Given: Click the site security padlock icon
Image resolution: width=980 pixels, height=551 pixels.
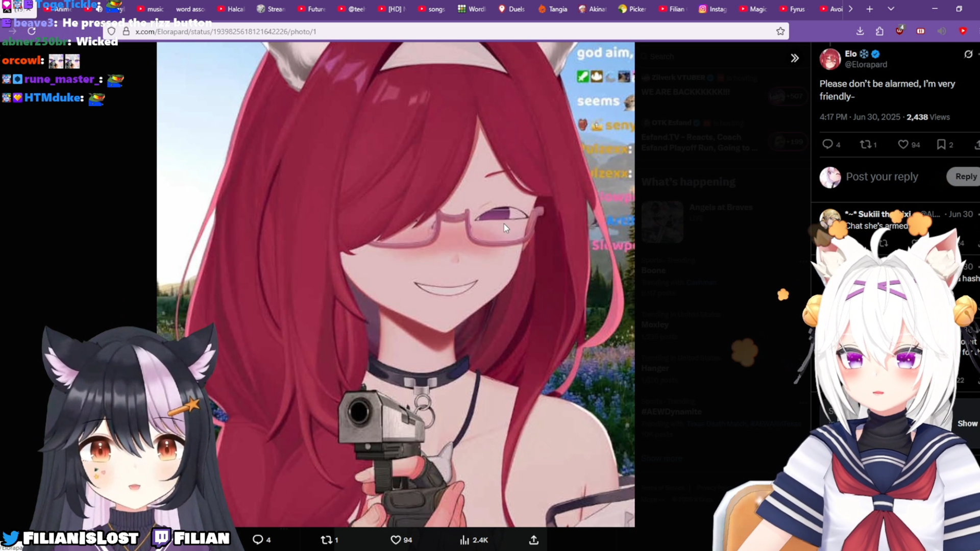Looking at the screenshot, I should [126, 32].
